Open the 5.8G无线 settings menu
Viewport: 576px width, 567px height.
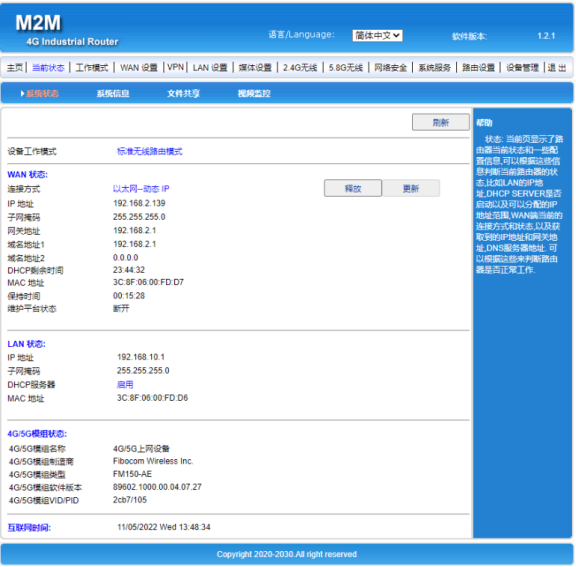pos(346,68)
